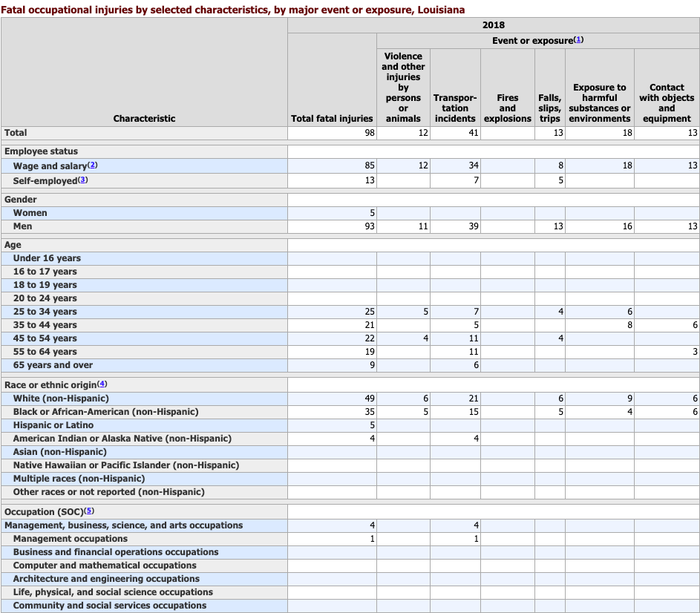Select the Asian (non-Hispanic) row label

point(60,452)
